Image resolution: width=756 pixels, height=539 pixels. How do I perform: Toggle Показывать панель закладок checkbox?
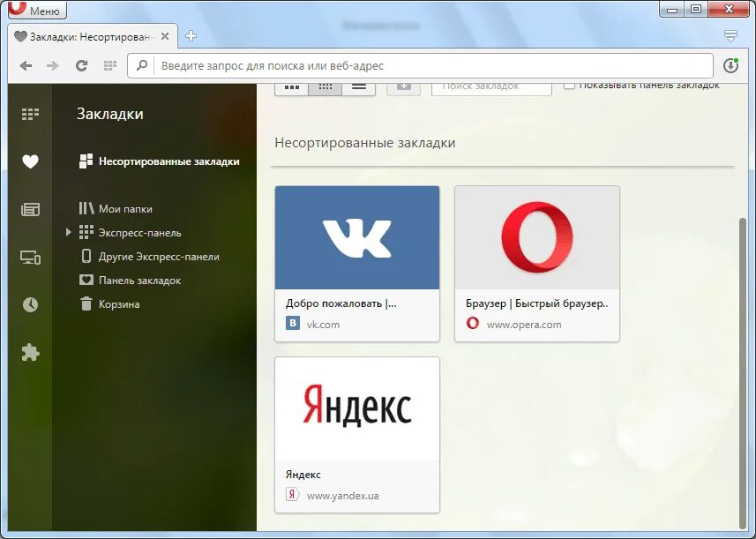point(569,86)
